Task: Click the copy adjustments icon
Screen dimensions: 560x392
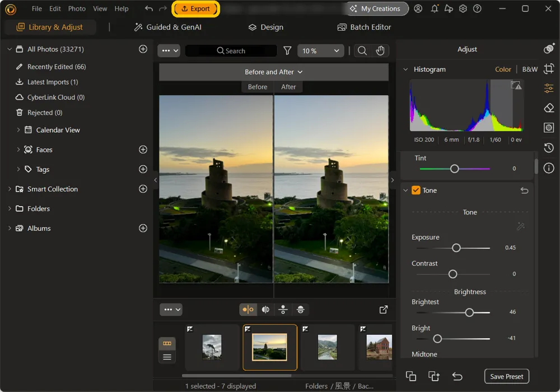Action: [x=411, y=376]
